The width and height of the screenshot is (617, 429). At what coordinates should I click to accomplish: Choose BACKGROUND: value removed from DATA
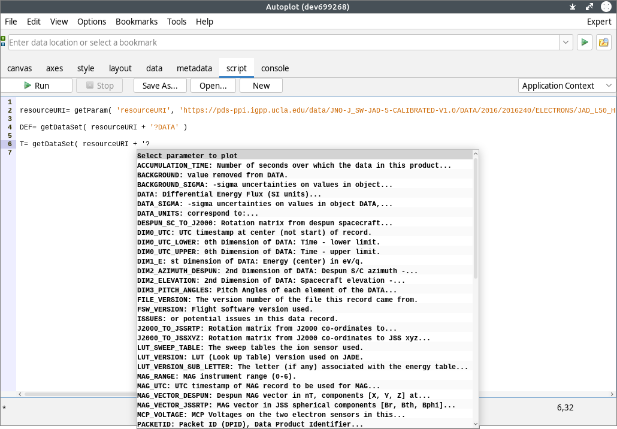pos(305,175)
